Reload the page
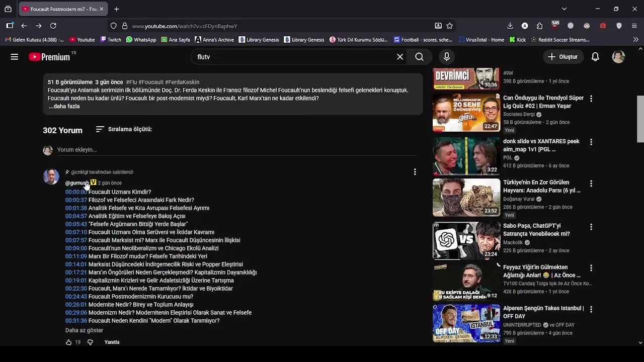 [53, 26]
